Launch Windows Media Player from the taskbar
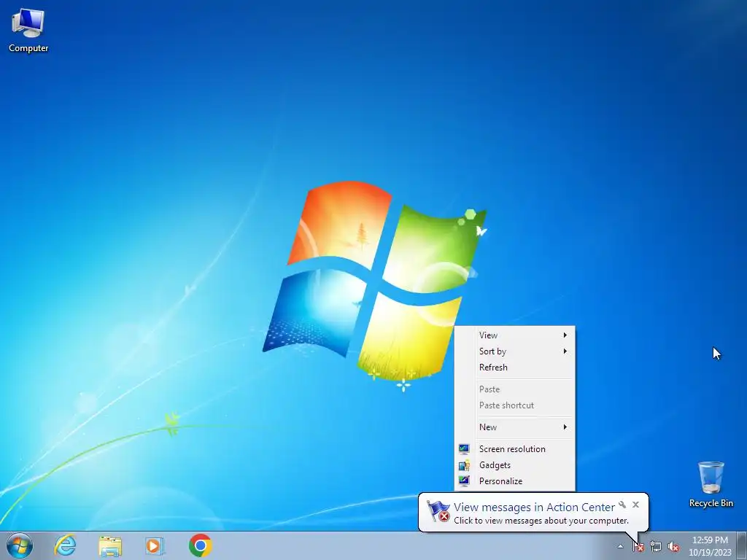The image size is (747, 560). coord(155,545)
